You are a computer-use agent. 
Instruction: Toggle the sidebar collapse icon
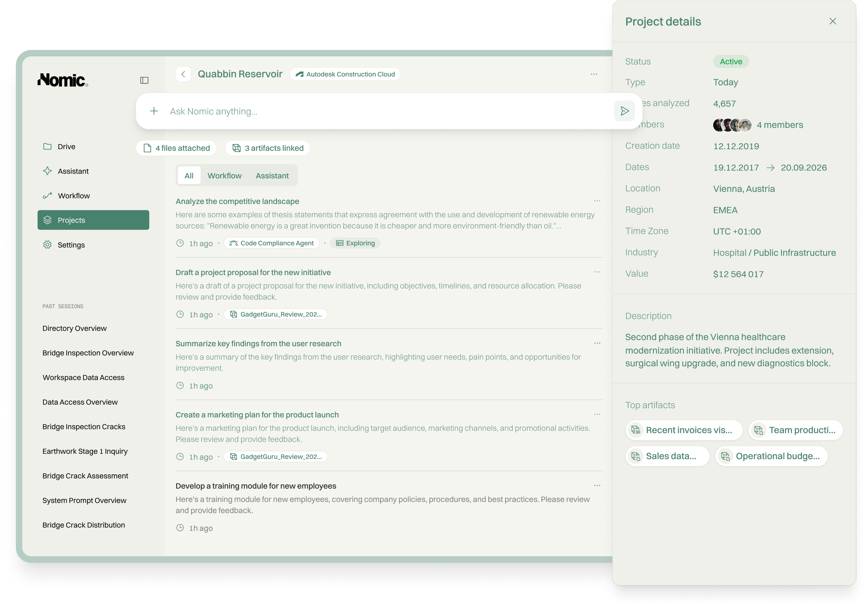coord(144,80)
